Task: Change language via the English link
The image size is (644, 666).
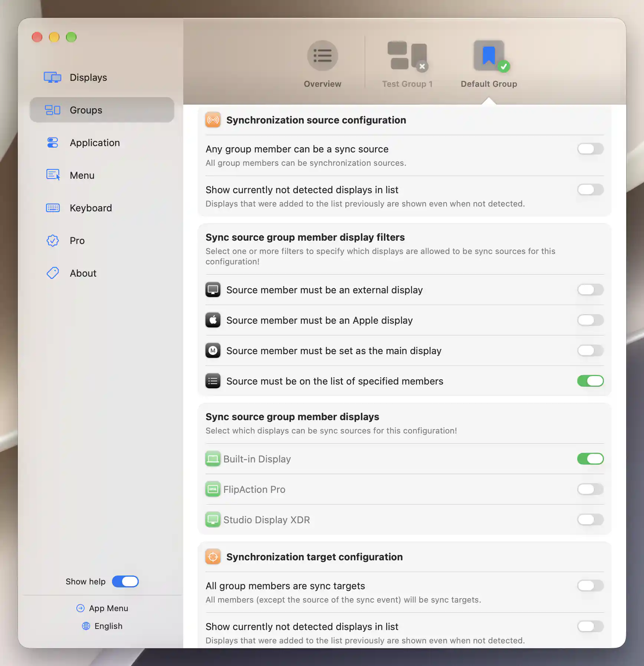Action: coord(108,626)
